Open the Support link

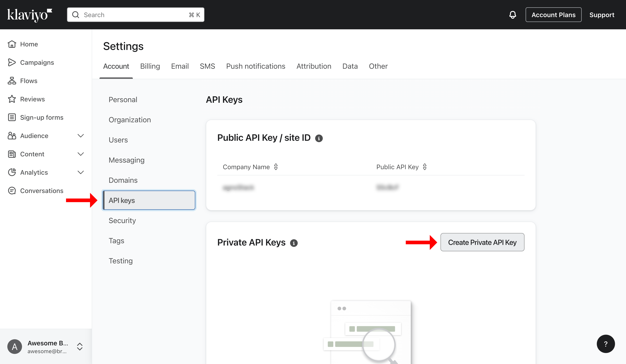click(x=602, y=15)
